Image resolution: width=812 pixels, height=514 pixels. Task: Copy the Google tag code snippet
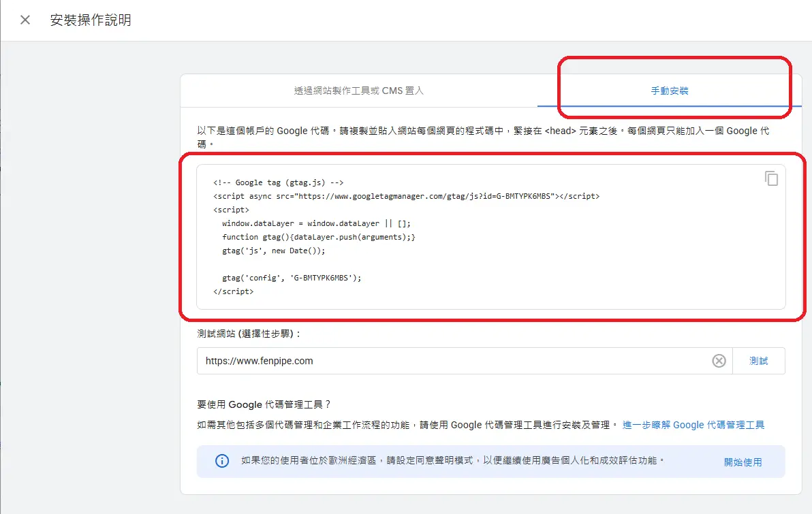tap(770, 178)
